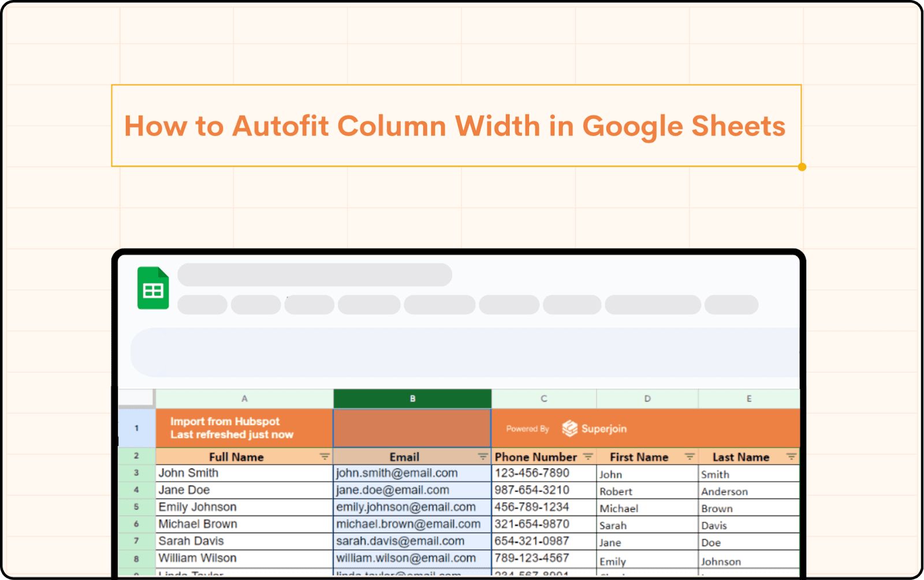Select cell michael.brown@email.com

(412, 524)
